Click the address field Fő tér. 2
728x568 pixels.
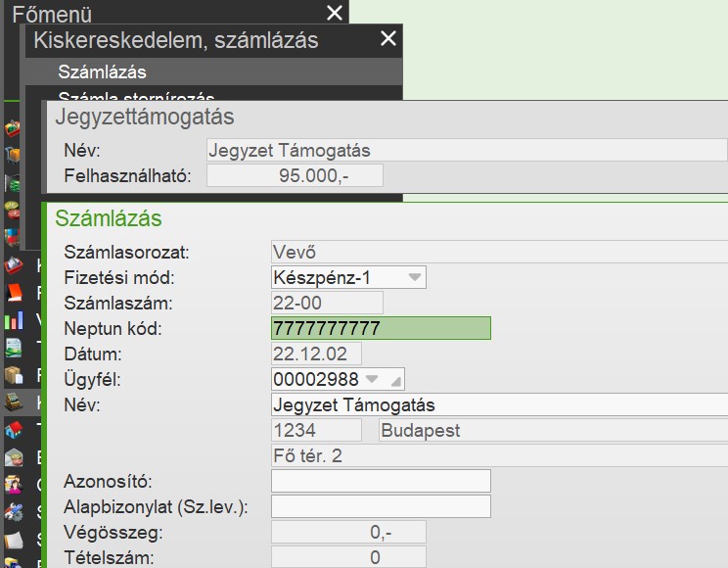point(500,455)
